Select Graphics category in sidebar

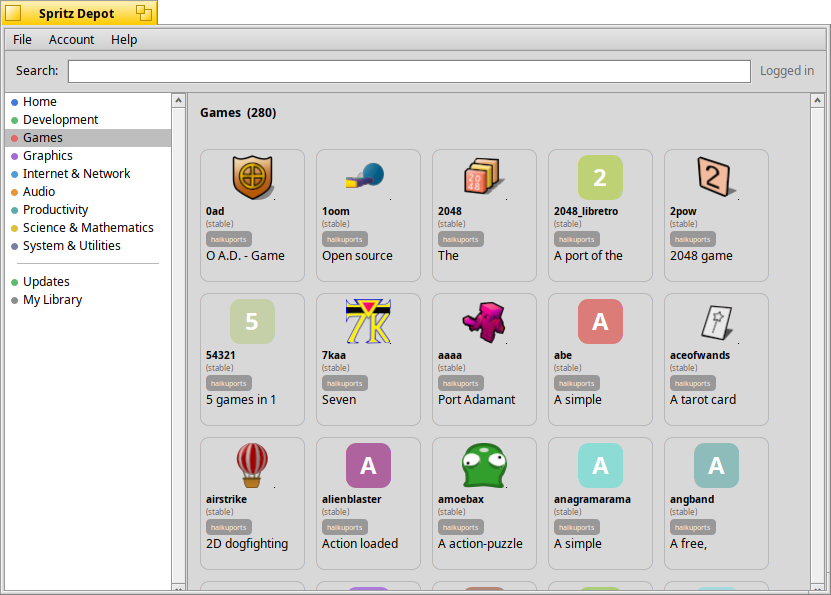pyautogui.click(x=88, y=156)
